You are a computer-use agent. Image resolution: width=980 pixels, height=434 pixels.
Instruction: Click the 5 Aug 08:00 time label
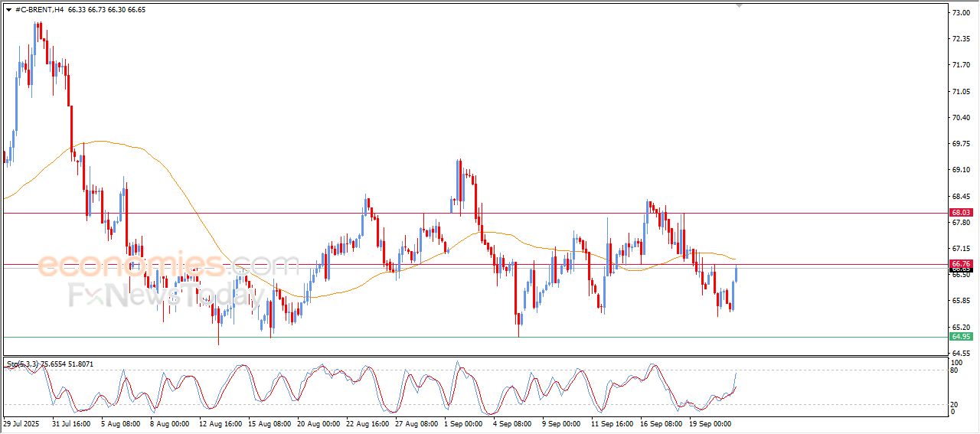click(x=120, y=423)
